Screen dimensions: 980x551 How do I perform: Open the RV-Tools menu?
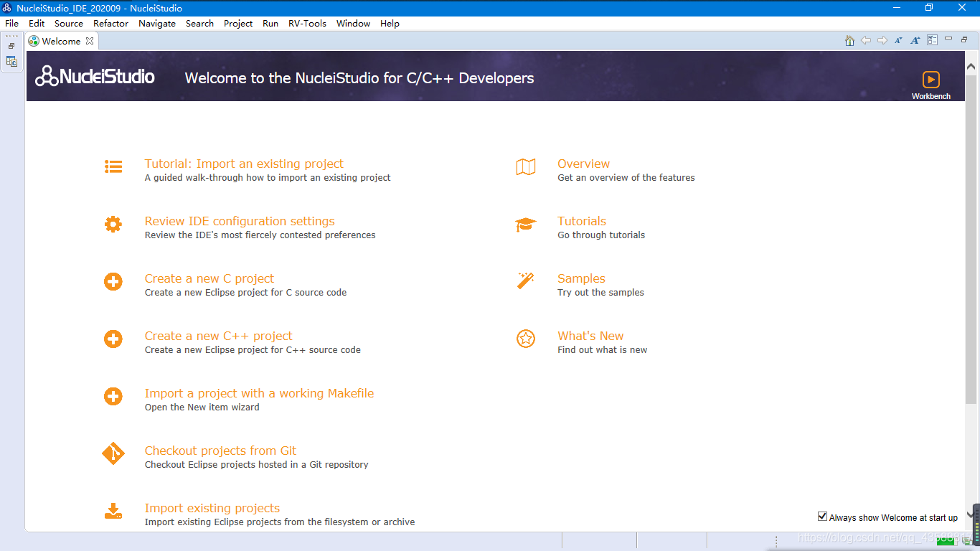(307, 23)
